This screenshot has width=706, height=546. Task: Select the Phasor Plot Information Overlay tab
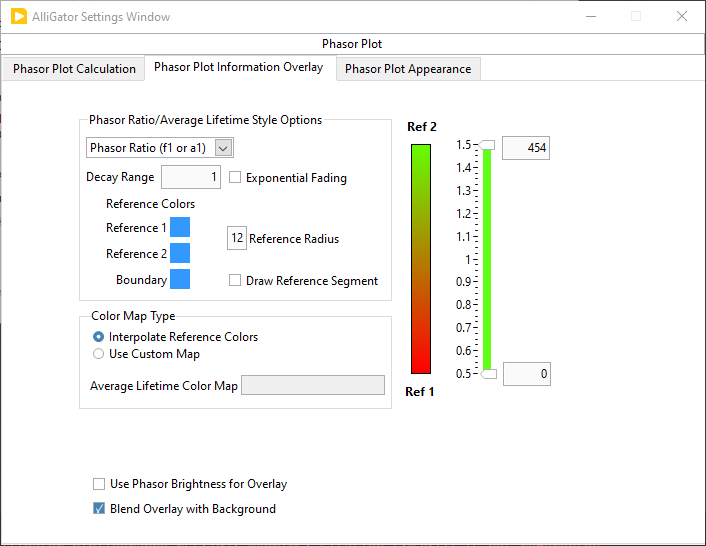click(239, 67)
